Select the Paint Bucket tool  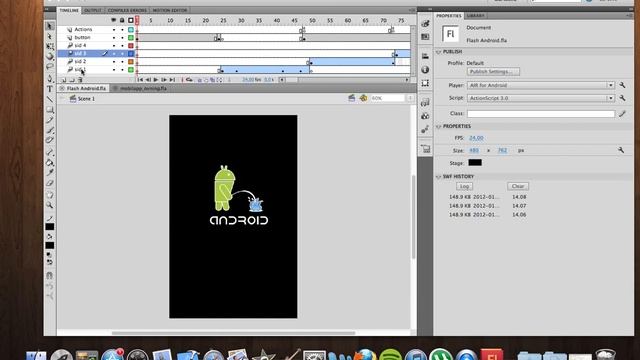pos(50,162)
